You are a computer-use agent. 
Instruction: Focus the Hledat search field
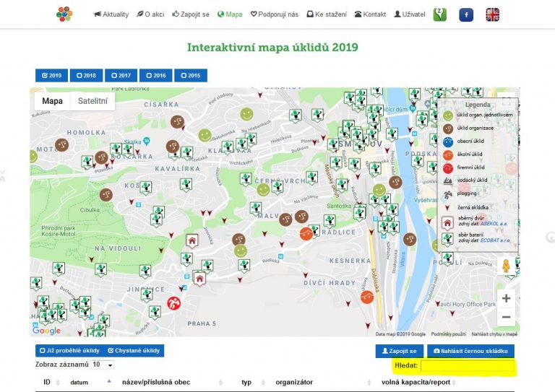pyautogui.click(x=467, y=366)
